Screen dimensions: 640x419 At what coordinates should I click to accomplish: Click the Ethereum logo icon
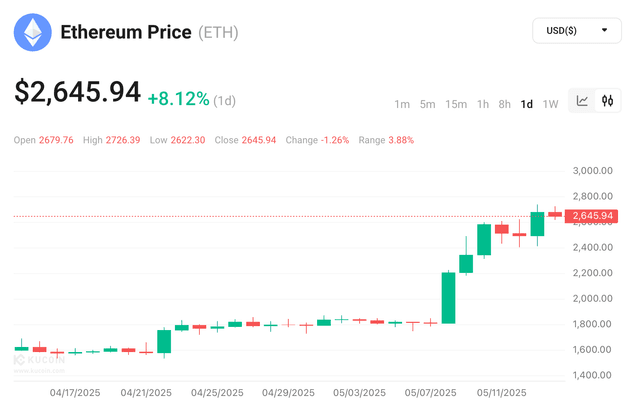click(x=33, y=32)
